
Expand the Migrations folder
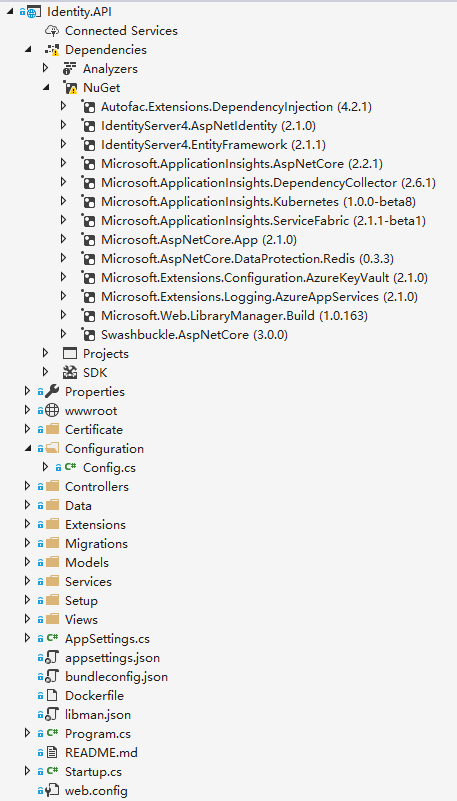(x=28, y=544)
